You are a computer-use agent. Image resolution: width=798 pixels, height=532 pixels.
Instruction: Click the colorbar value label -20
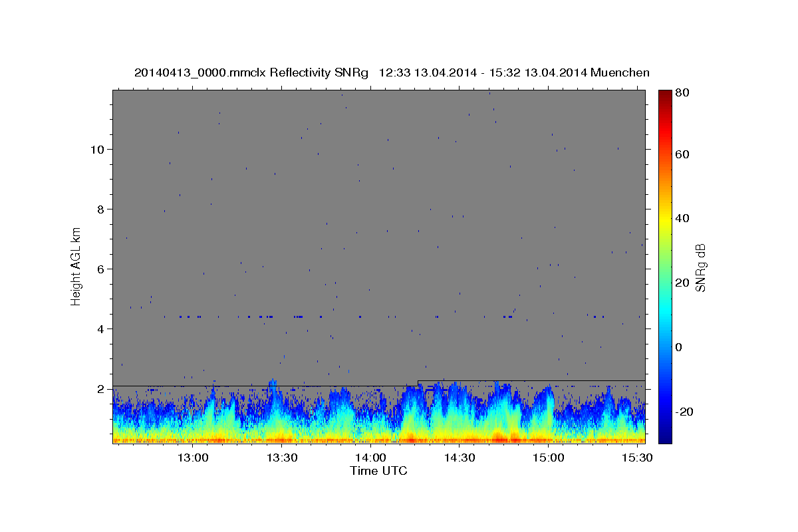(x=684, y=412)
